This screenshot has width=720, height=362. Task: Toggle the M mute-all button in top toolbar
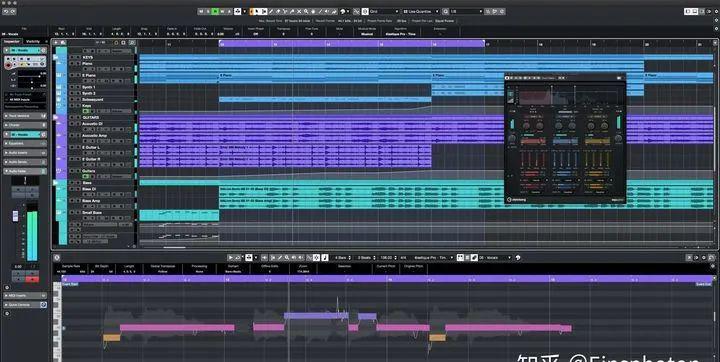(x=201, y=11)
